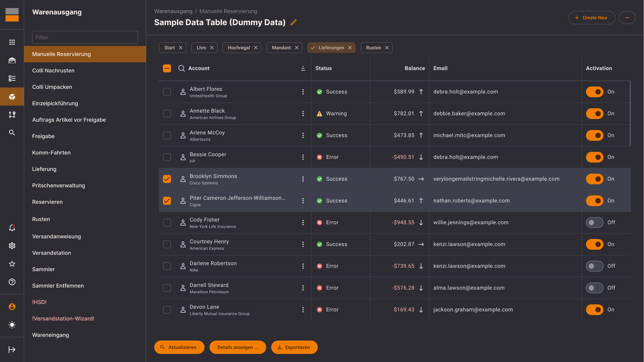The width and height of the screenshot is (644, 362).
Task: Check the checkbox for Brooklyn Simmons row
Action: [167, 179]
